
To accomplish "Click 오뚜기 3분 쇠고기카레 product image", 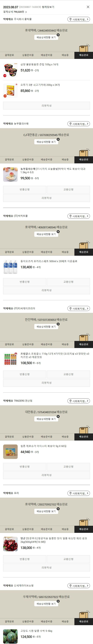I will (10, 90).
